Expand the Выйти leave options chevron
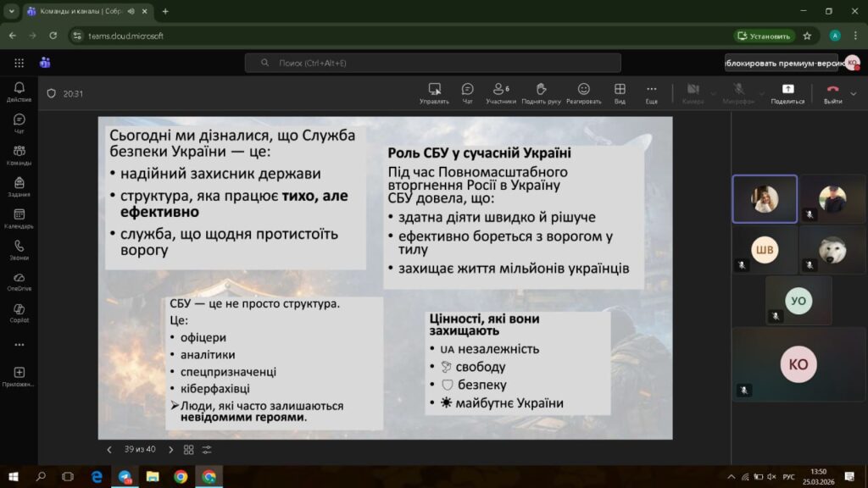 [x=854, y=93]
